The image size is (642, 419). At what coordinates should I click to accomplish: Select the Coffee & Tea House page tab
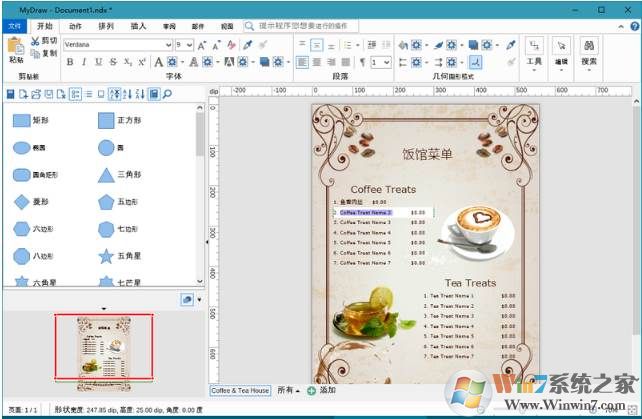(240, 390)
